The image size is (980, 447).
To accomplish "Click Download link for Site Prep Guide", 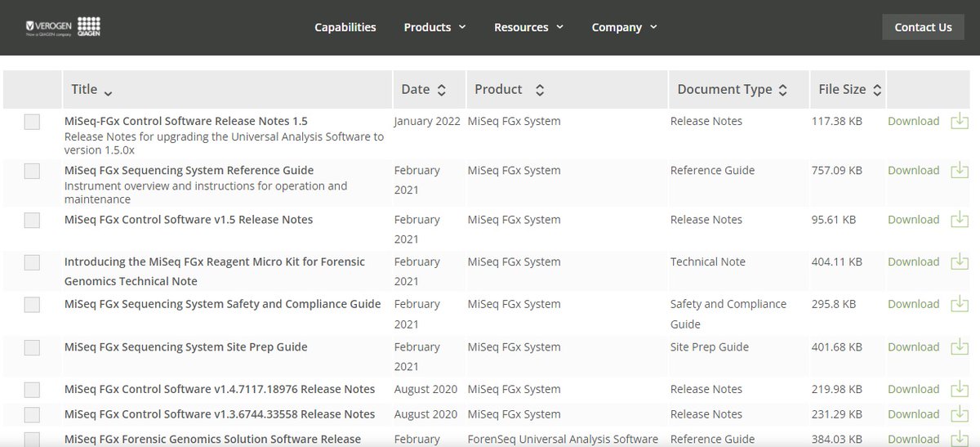I will [x=913, y=346].
